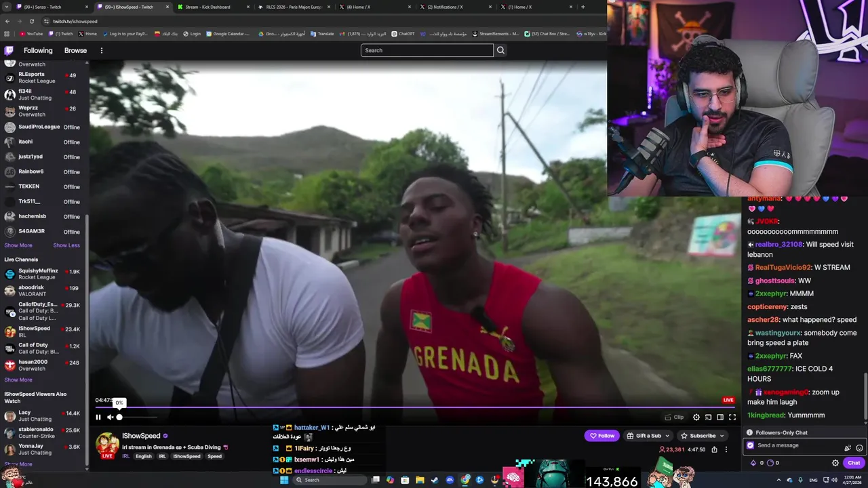Click username wastingyourx in chat
This screenshot has width=868, height=488.
[778, 333]
